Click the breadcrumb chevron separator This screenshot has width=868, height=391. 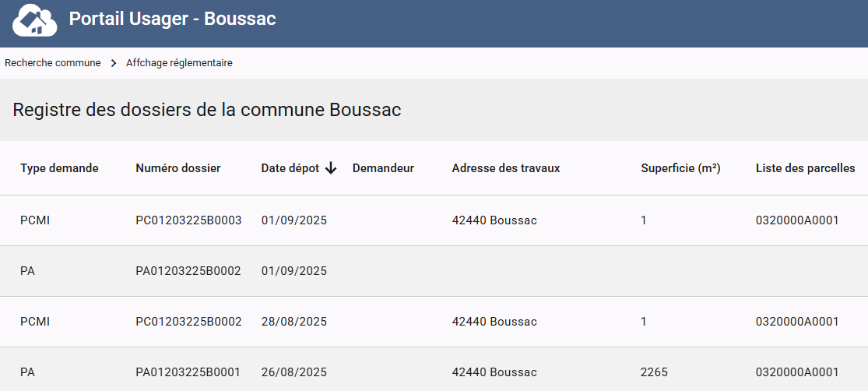114,63
